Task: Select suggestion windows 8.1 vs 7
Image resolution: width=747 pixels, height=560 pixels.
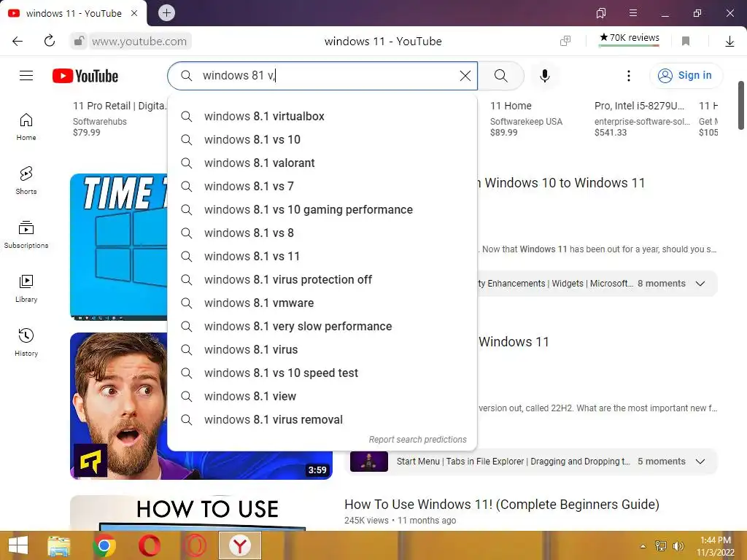Action: point(322,186)
